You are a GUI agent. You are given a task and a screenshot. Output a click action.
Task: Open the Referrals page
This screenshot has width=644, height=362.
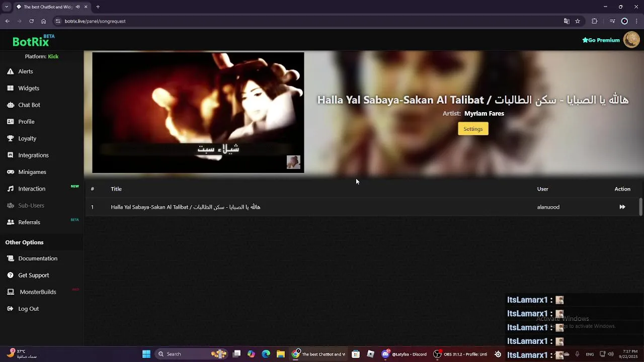click(x=29, y=222)
